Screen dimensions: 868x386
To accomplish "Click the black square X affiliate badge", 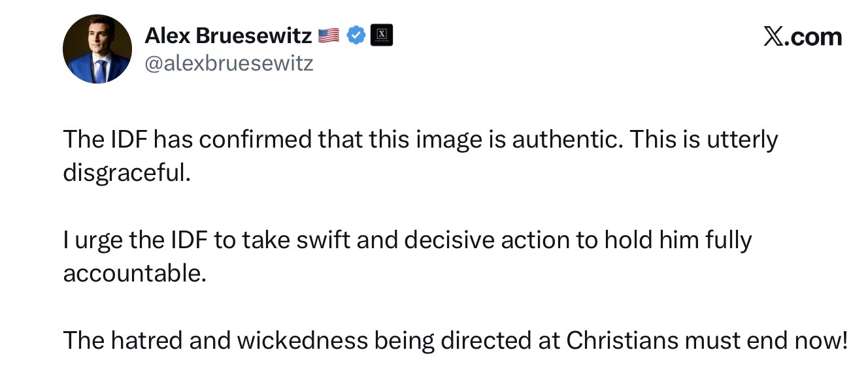I will [x=381, y=36].
